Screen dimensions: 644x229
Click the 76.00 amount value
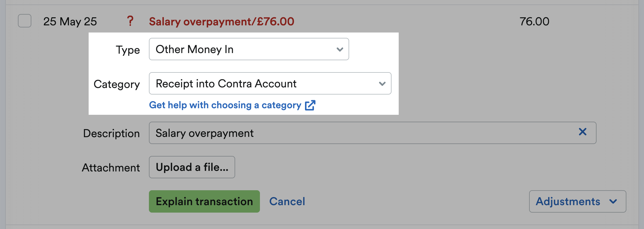[x=534, y=21]
